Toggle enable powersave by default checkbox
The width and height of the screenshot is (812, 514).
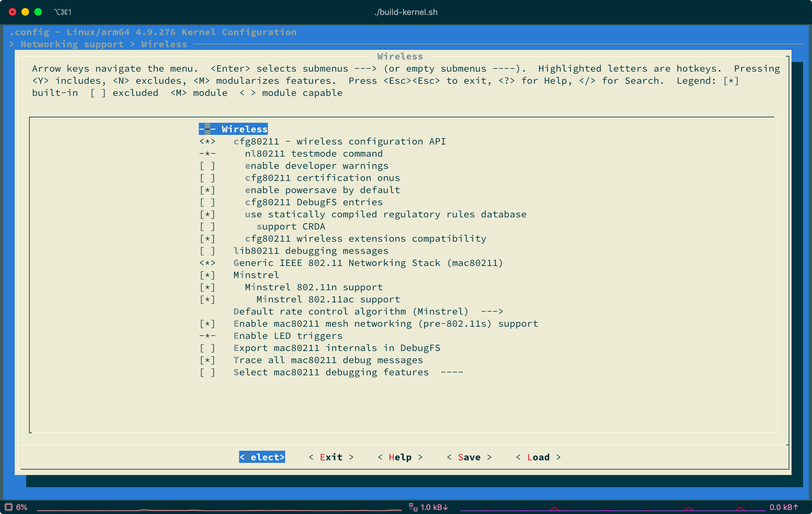207,190
